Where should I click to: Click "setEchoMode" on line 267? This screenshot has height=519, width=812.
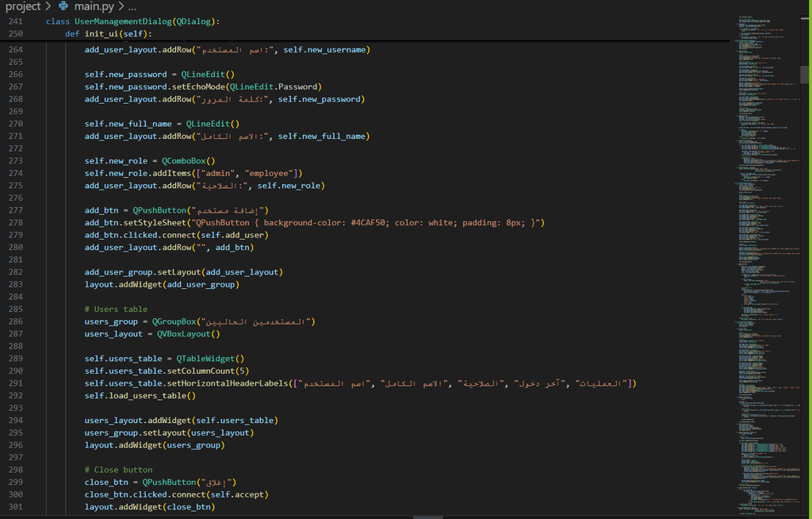(x=198, y=86)
